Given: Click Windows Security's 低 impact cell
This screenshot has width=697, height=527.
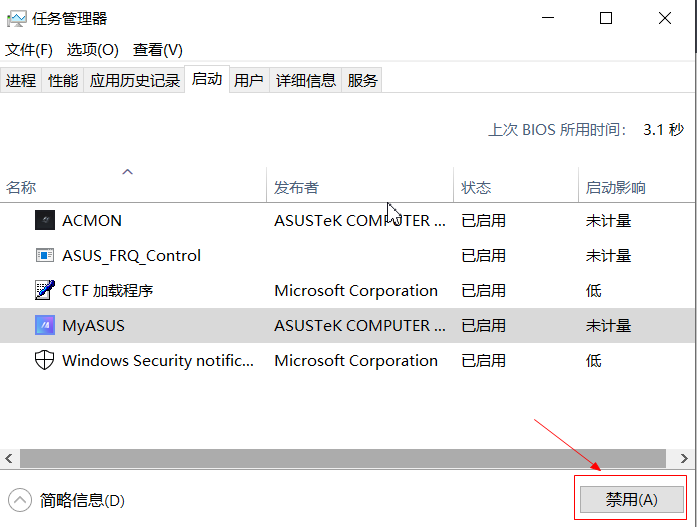Looking at the screenshot, I should point(593,360).
